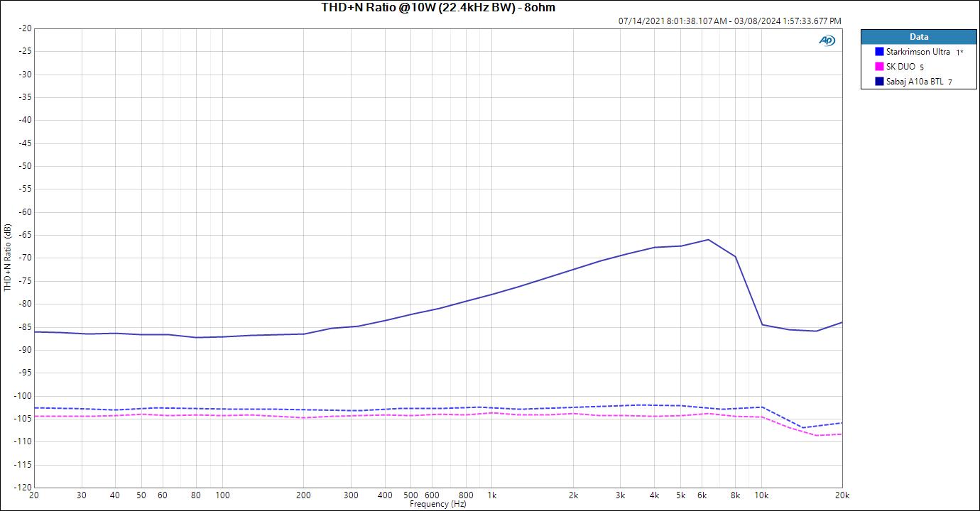
Task: Click the -65 tick on dB axis
Action: pyautogui.click(x=25, y=235)
